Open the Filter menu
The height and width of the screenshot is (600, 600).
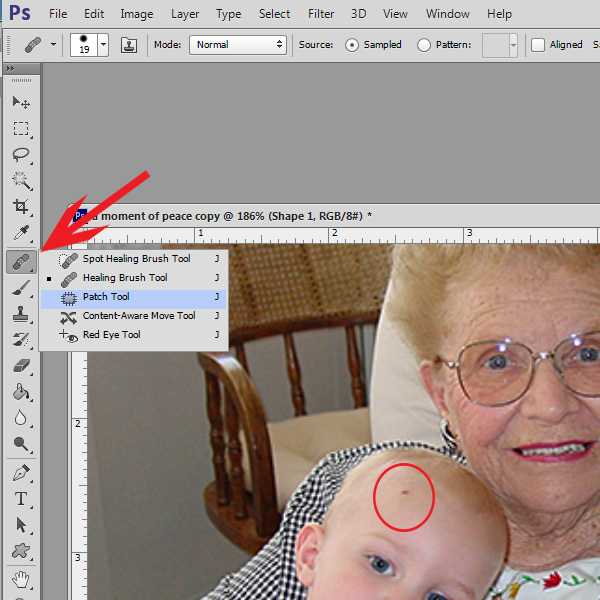321,14
